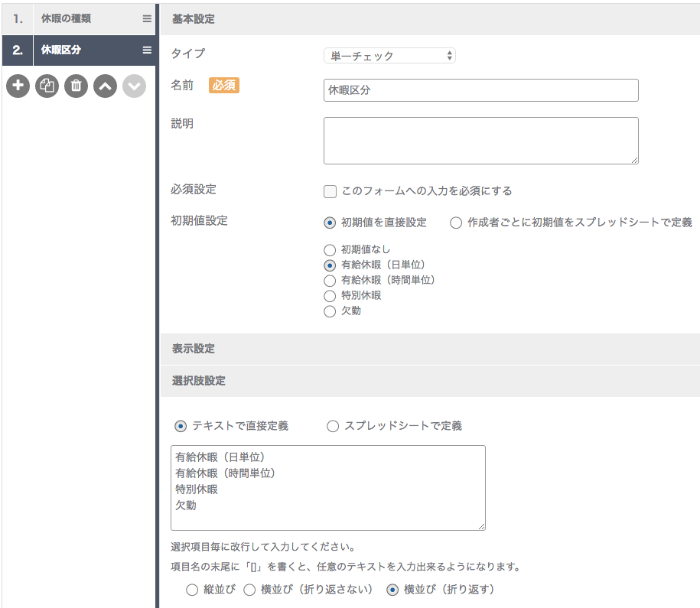Screen dimensions: 700x608
Task: Select スプレッドシートで定義 radio button
Action: (333, 426)
